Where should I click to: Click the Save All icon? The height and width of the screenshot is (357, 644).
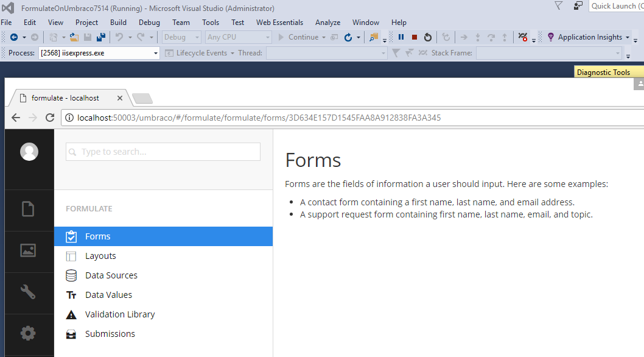tap(100, 37)
